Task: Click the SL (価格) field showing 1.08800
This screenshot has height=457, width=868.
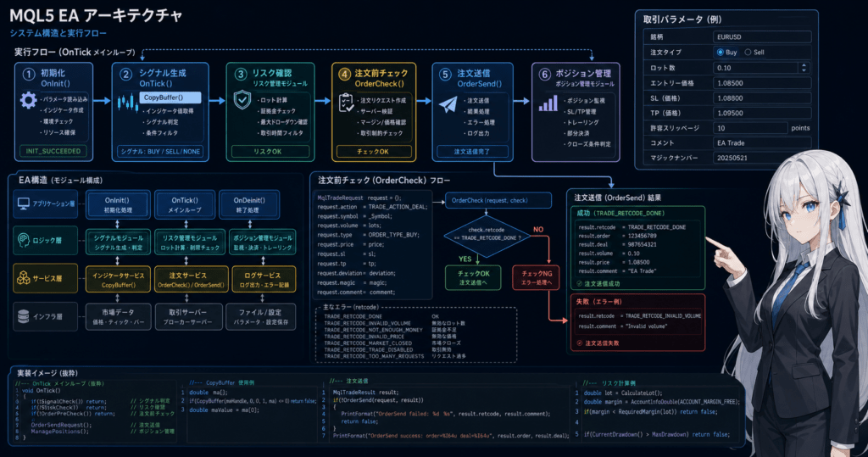Action: tap(762, 98)
